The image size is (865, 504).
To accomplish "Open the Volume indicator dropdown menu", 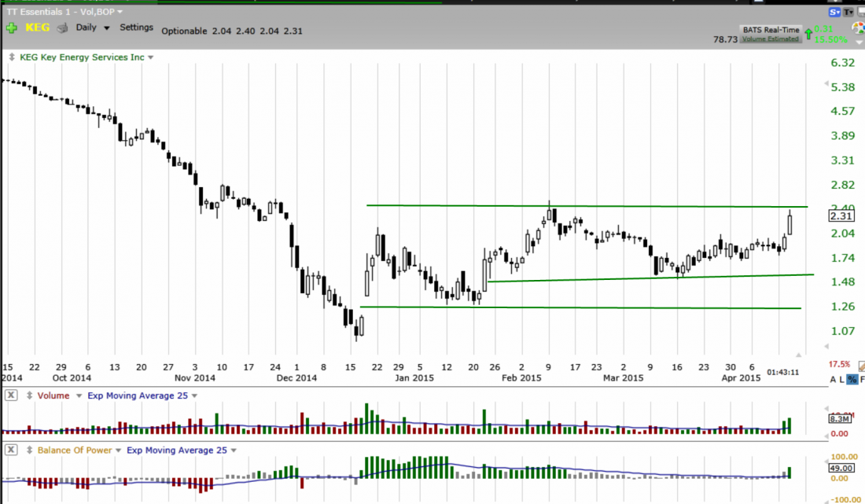I will [x=77, y=395].
